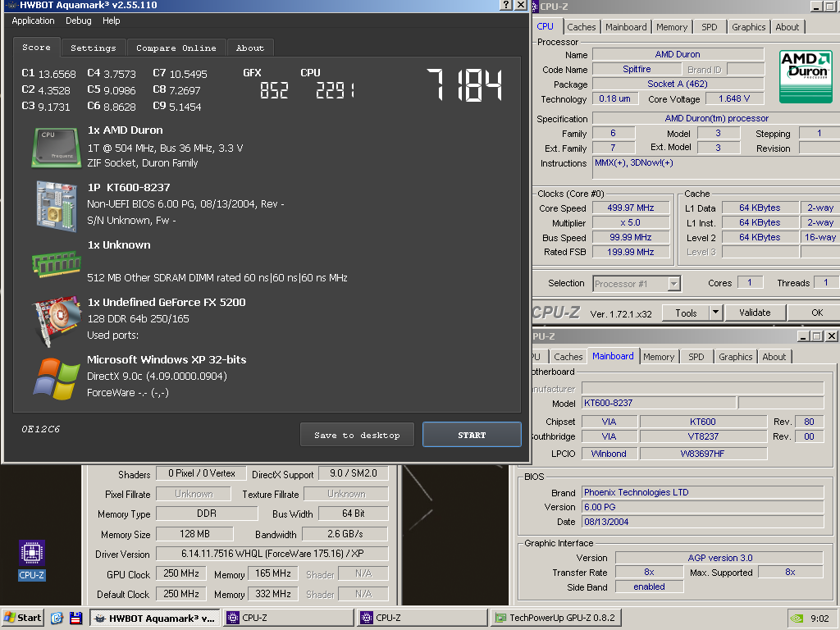Click the floppy disk quick launch icon
The width and height of the screenshot is (840, 630).
[x=75, y=618]
